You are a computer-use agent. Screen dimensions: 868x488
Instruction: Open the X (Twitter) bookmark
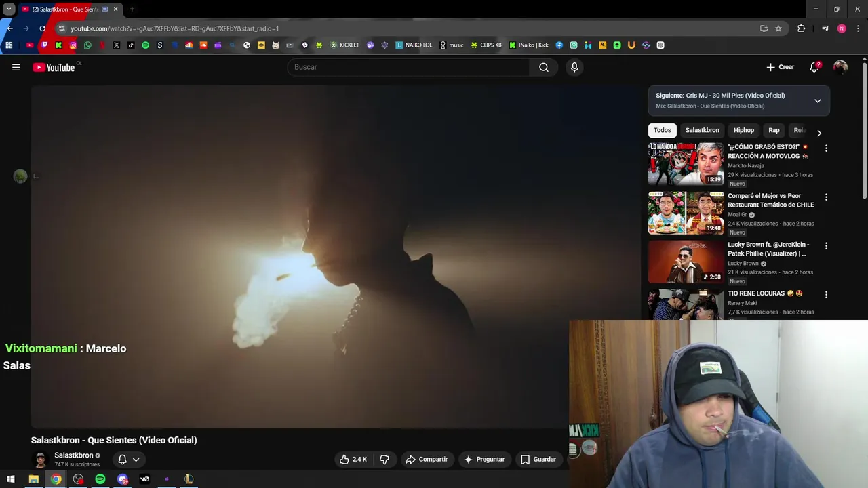pos(117,45)
